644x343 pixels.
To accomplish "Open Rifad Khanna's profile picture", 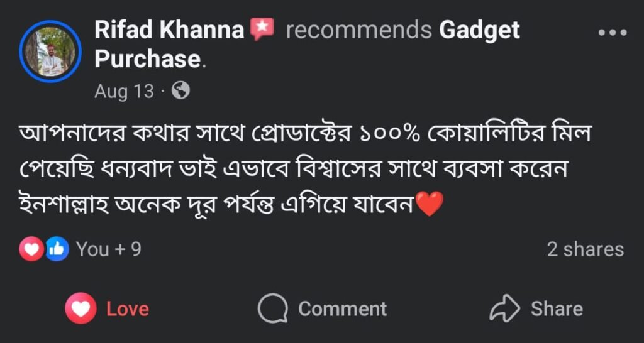I will coord(50,51).
